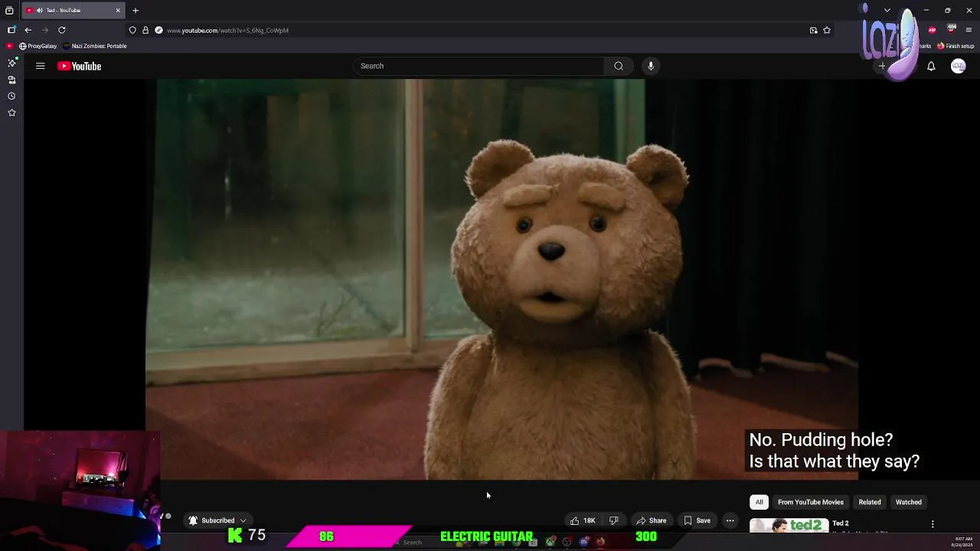Viewport: 980px width, 551px height.
Task: Like the video with thumbs up
Action: pos(582,520)
